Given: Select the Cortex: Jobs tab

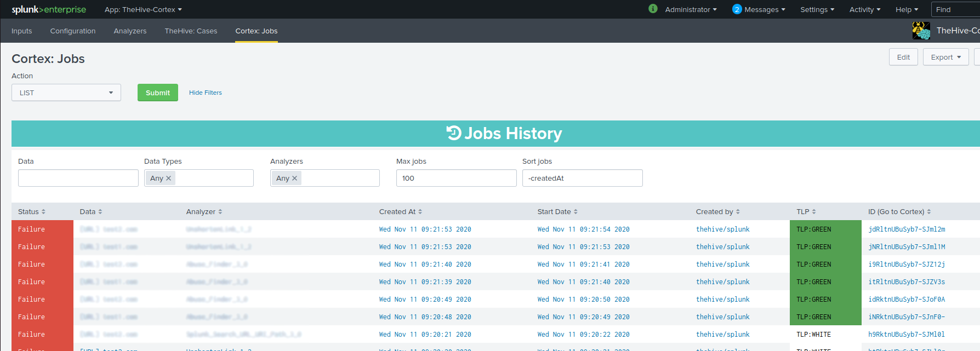Looking at the screenshot, I should (257, 31).
